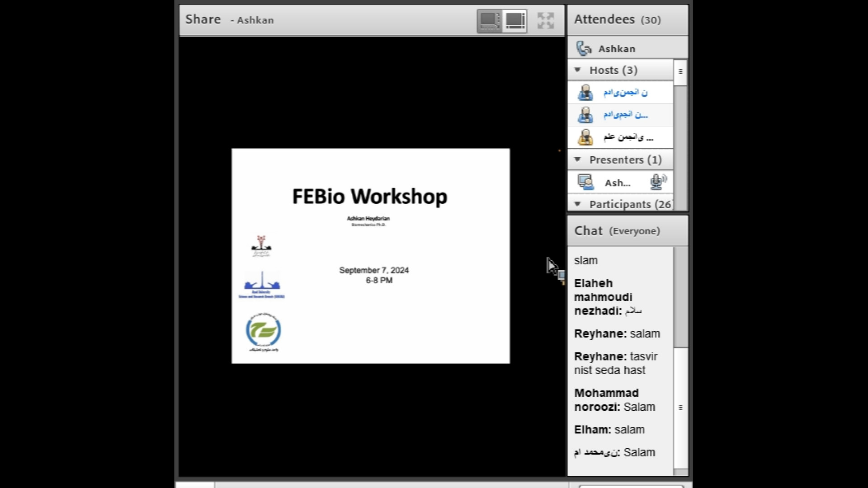Switch to left scaled view toggle button
This screenshot has width=868, height=488.
[490, 21]
